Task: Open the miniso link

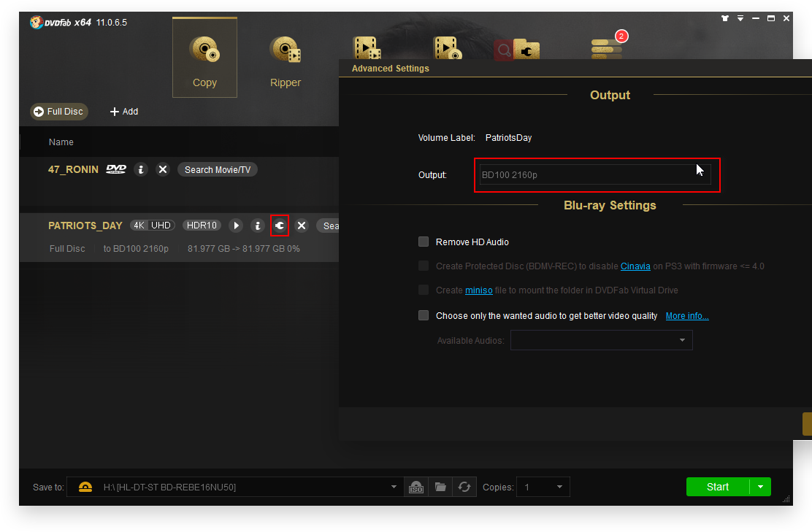Action: [x=478, y=290]
